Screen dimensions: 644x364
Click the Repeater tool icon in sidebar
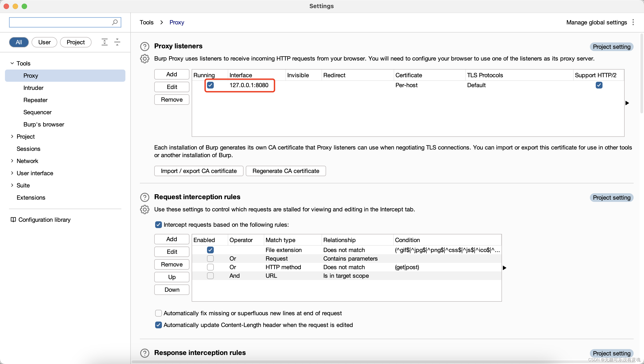(35, 100)
